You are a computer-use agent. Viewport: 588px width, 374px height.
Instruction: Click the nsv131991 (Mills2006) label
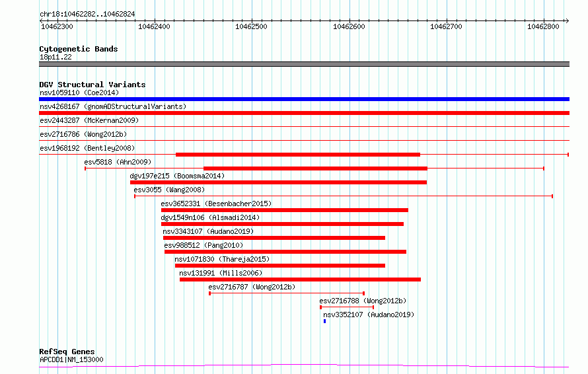(221, 273)
